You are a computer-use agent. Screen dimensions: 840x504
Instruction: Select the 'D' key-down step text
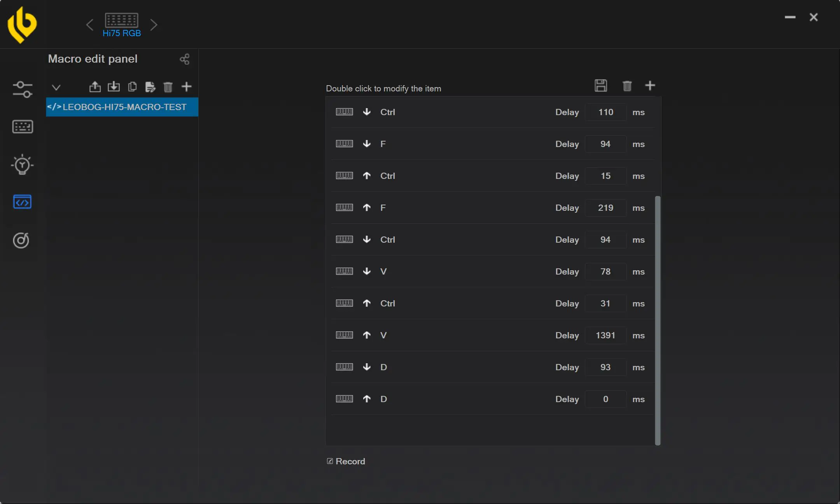point(383,367)
